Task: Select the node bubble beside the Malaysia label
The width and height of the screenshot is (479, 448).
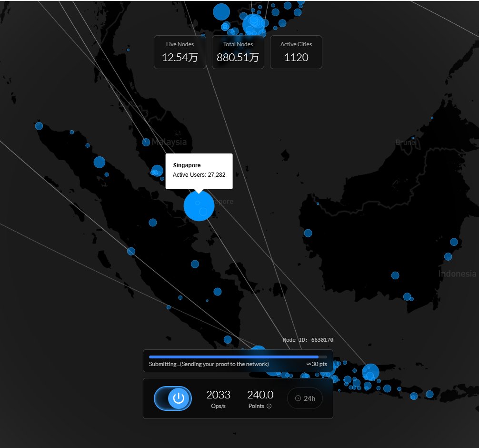Action: coord(146,142)
